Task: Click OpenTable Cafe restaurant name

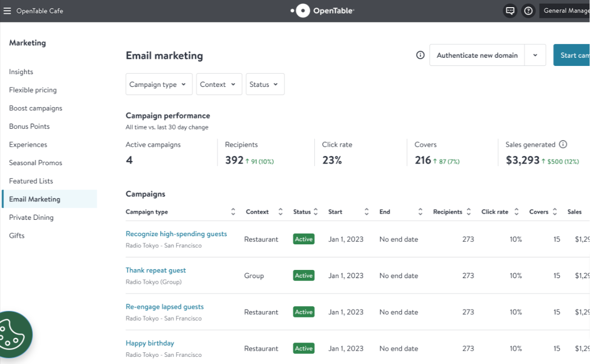Action: coord(39,11)
